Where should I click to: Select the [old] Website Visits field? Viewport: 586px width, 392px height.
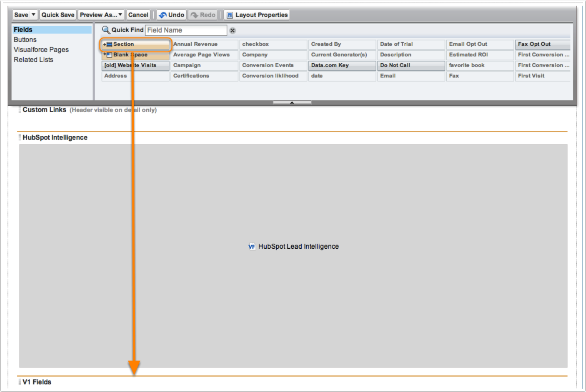click(x=135, y=65)
